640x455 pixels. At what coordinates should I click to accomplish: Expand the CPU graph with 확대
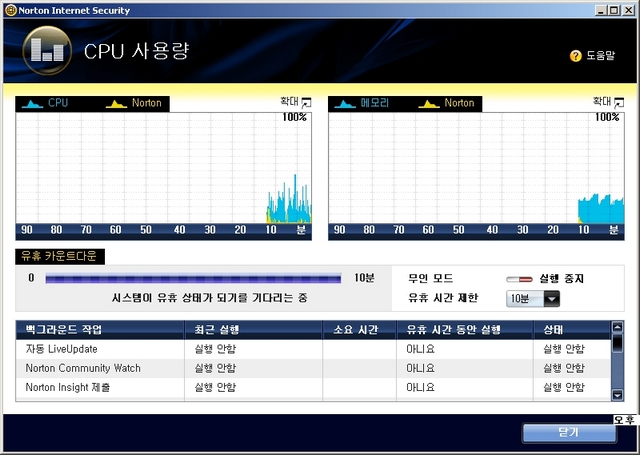[296, 102]
